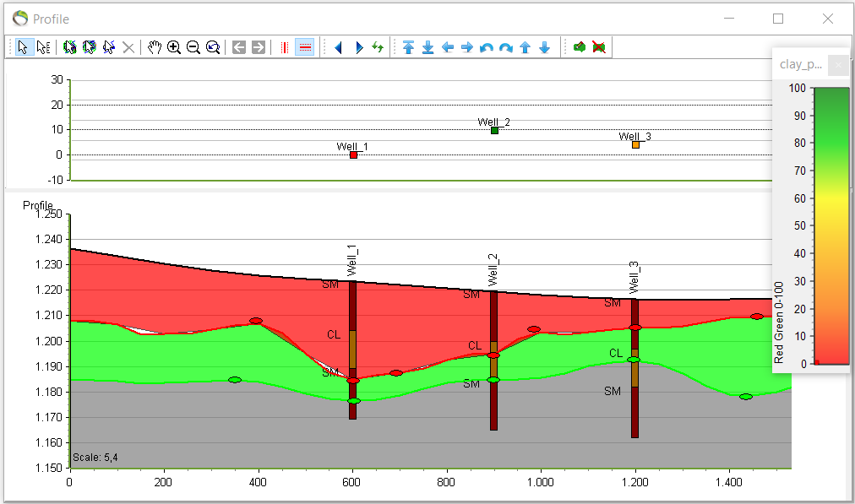This screenshot has width=855, height=504.
Task: Click the zoom out magnifier
Action: tap(193, 47)
